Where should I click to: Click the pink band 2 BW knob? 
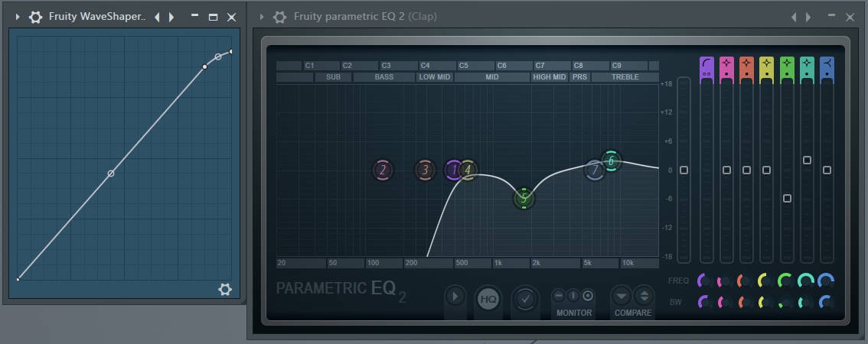click(x=724, y=303)
